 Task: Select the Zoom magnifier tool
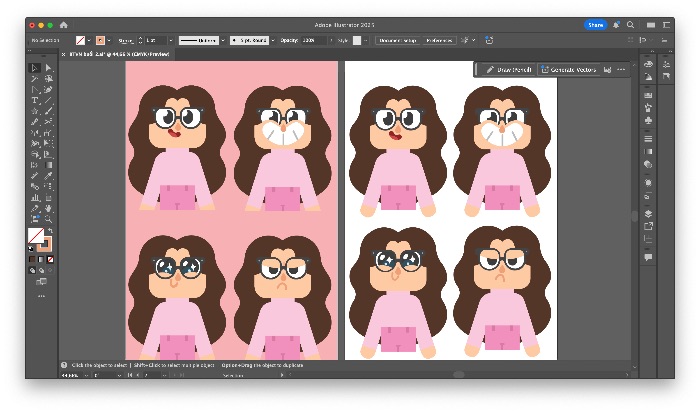[x=48, y=219]
